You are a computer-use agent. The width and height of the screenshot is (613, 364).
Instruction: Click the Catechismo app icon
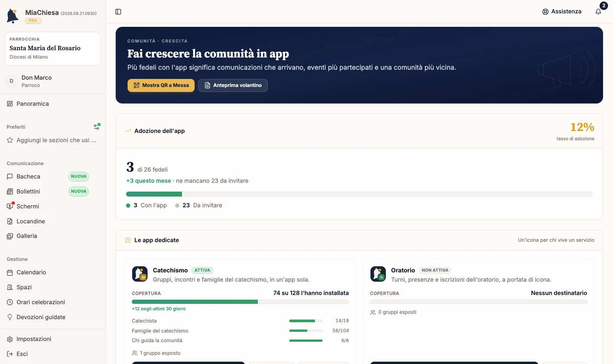(x=140, y=274)
